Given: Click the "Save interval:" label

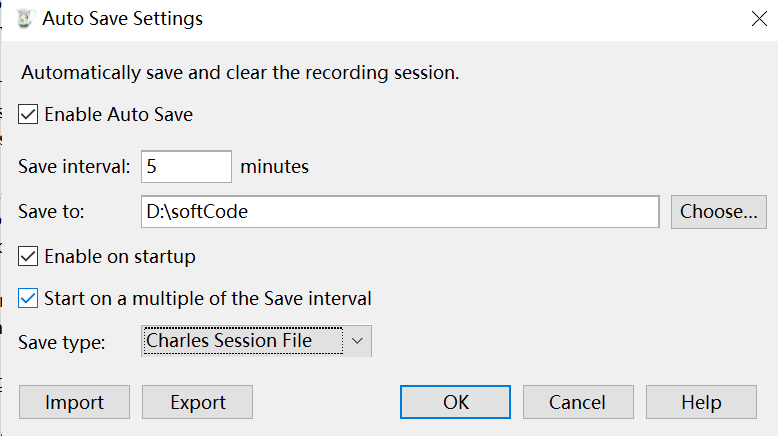Looking at the screenshot, I should coord(75,167).
